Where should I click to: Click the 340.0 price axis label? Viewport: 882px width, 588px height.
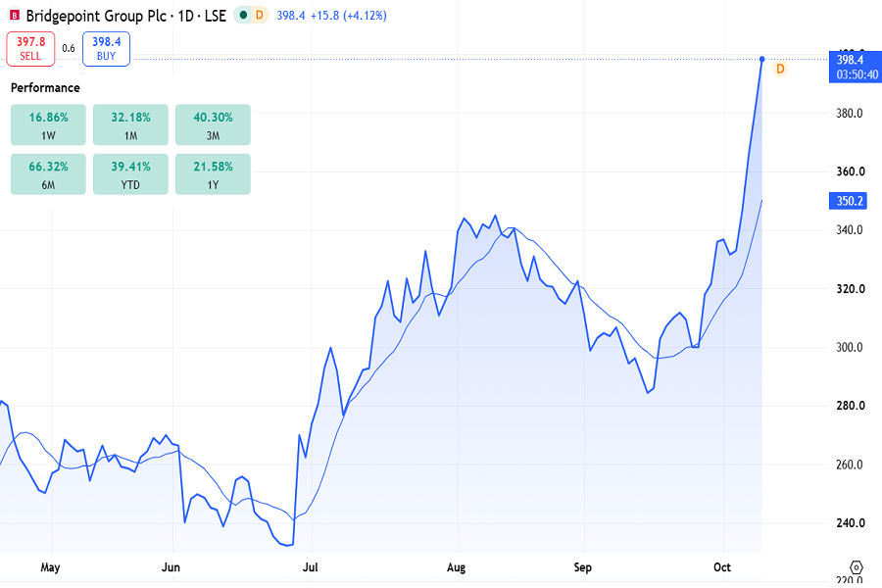coord(850,230)
